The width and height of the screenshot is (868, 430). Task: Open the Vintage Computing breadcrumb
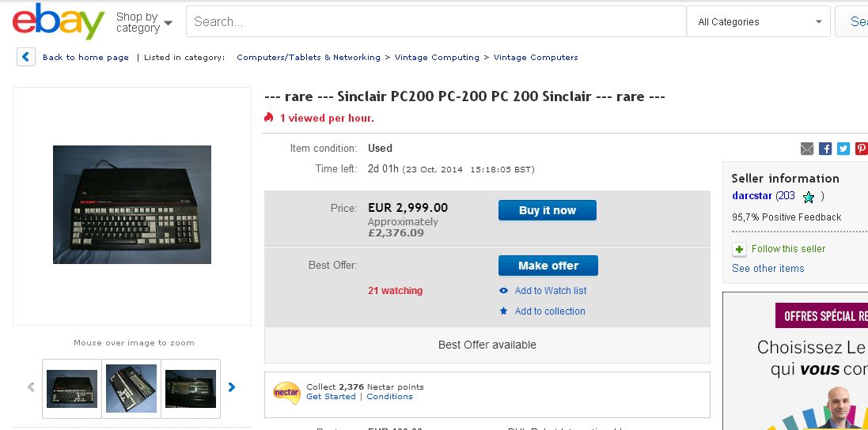point(437,58)
